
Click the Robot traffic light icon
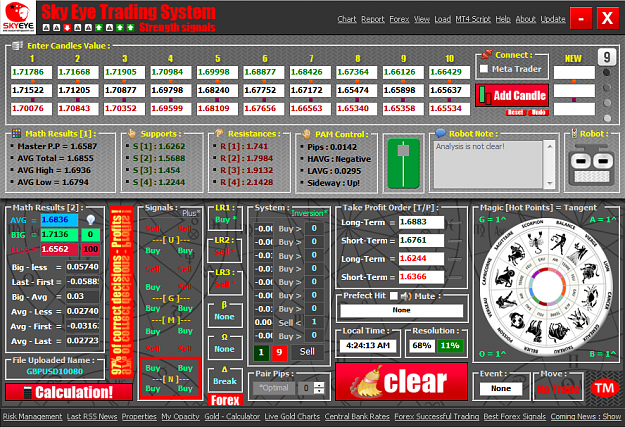[x=574, y=133]
